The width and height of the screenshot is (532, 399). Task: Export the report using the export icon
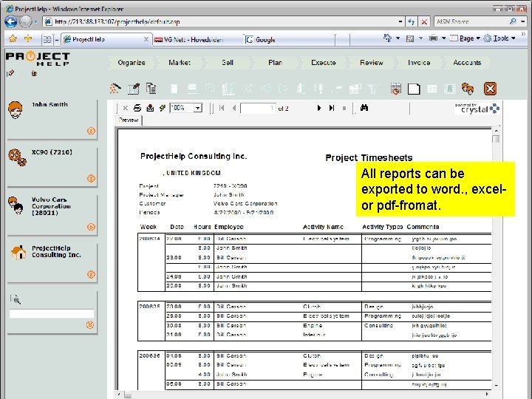pyautogui.click(x=150, y=108)
